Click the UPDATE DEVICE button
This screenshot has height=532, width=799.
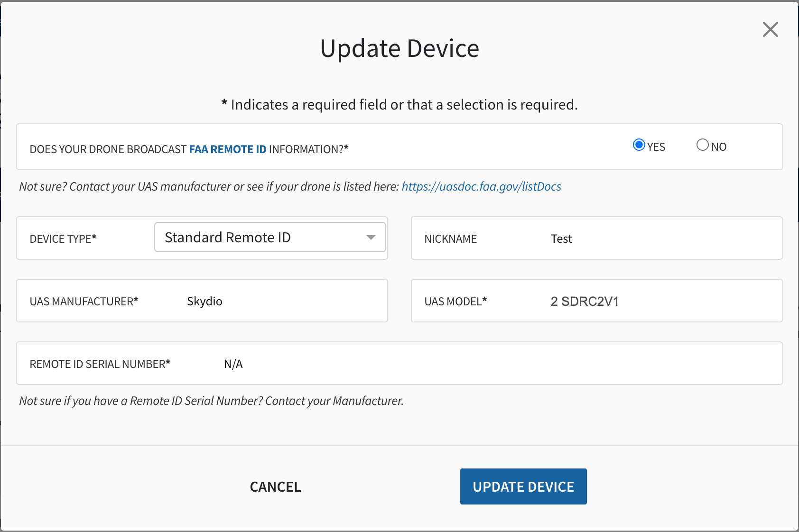[523, 486]
